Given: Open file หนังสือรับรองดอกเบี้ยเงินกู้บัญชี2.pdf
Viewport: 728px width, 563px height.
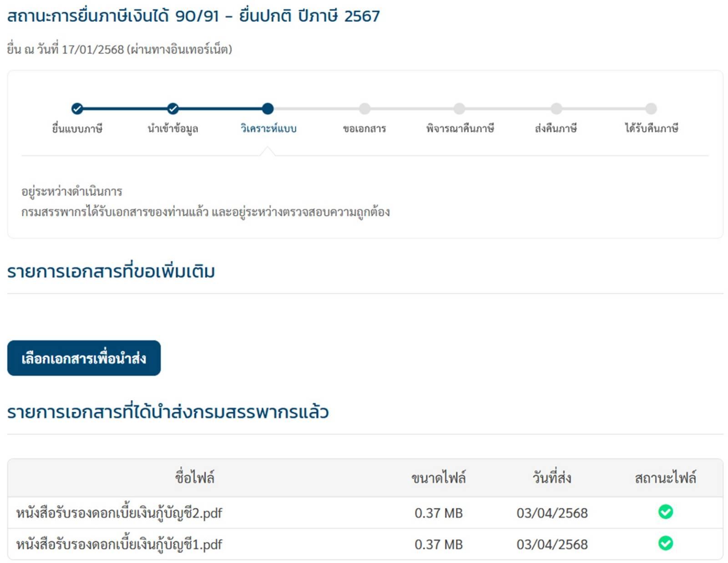Looking at the screenshot, I should tap(119, 513).
